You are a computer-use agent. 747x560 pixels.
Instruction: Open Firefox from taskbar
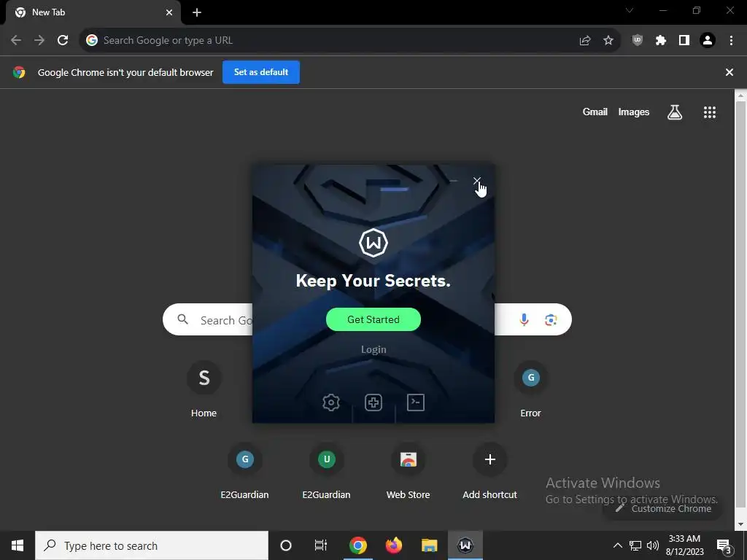(393, 545)
